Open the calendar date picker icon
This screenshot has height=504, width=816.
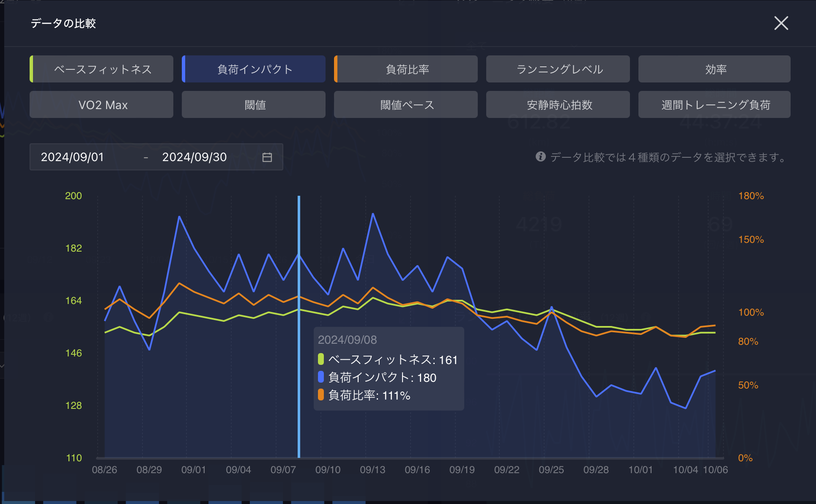267,157
